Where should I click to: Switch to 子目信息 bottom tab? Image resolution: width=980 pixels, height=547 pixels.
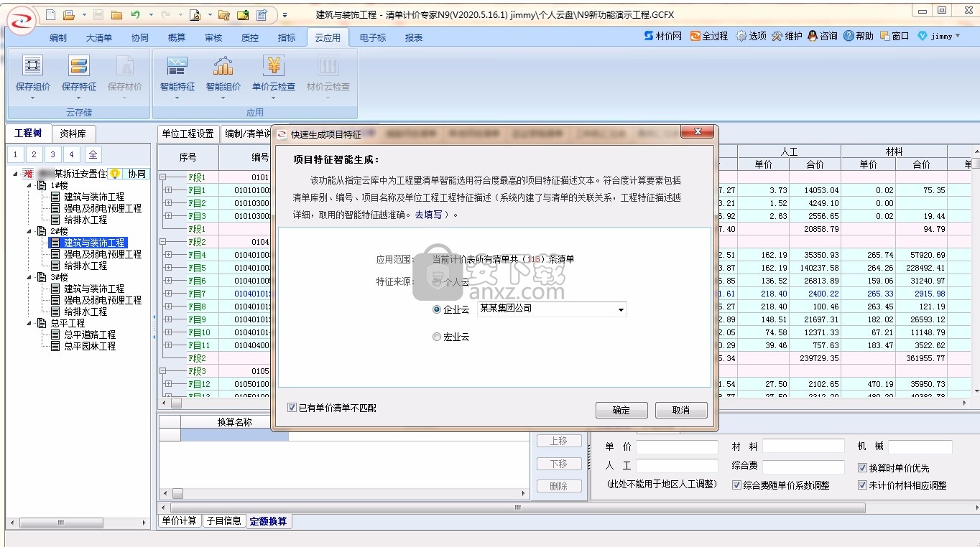point(224,521)
